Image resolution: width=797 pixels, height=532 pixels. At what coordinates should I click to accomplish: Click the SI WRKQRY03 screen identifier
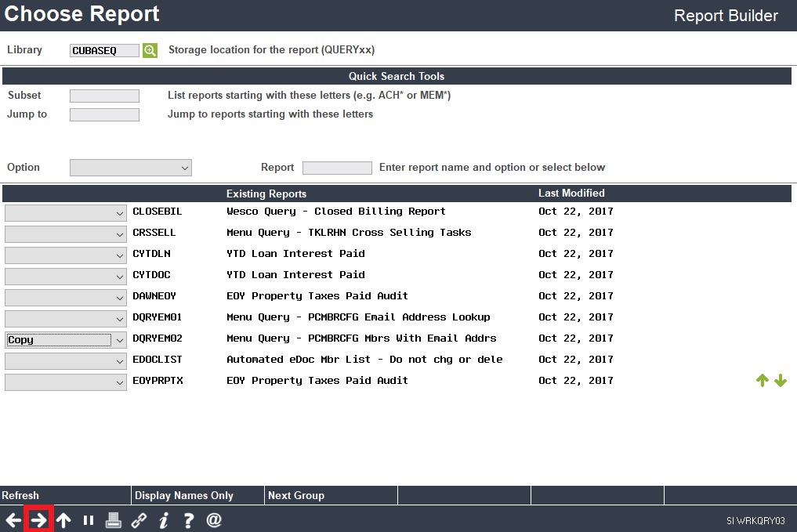pos(755,521)
